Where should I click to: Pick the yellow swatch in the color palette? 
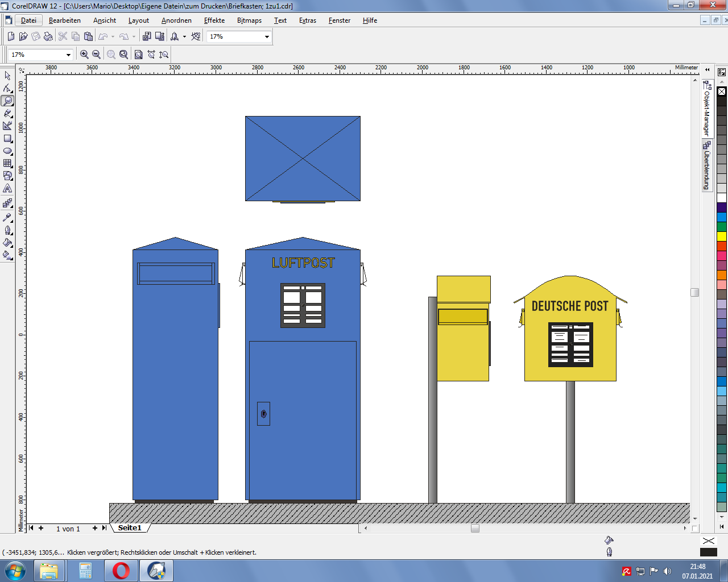tap(722, 236)
